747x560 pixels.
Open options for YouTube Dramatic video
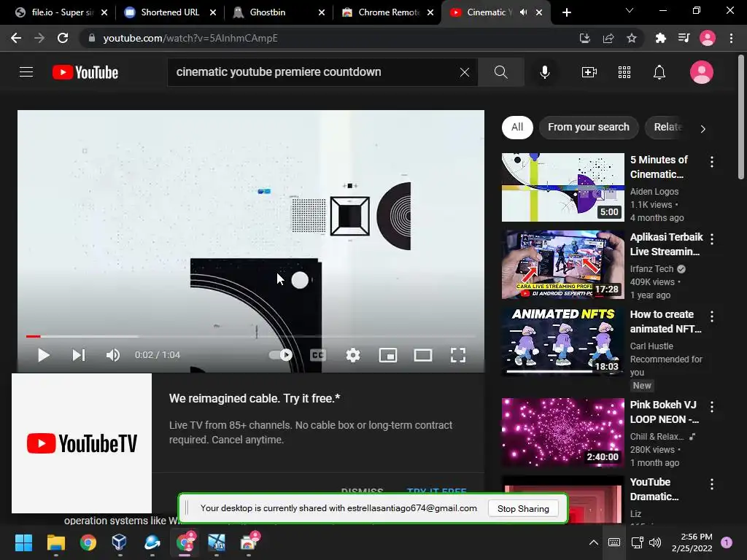[712, 484]
